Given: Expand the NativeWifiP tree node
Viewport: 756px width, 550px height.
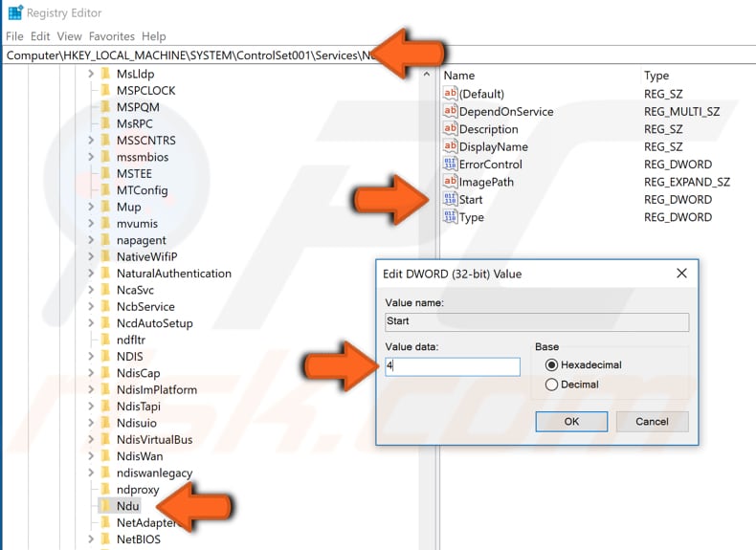Looking at the screenshot, I should point(91,256).
